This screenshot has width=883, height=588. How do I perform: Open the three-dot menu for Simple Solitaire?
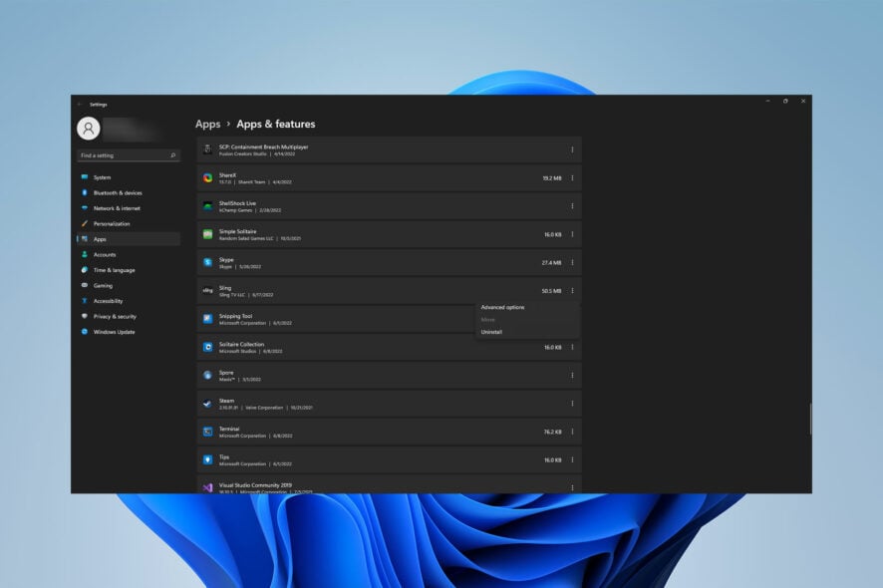[572, 234]
